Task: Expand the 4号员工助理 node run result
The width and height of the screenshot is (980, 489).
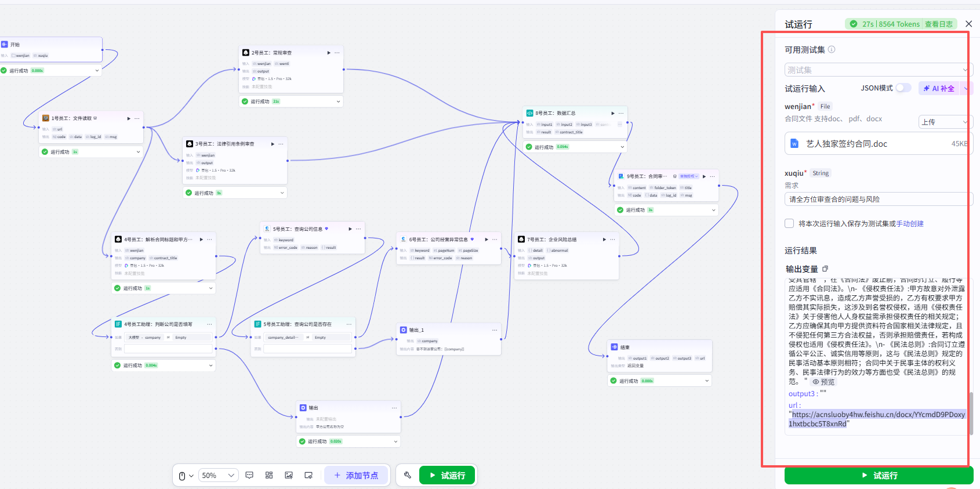Action: coord(210,365)
